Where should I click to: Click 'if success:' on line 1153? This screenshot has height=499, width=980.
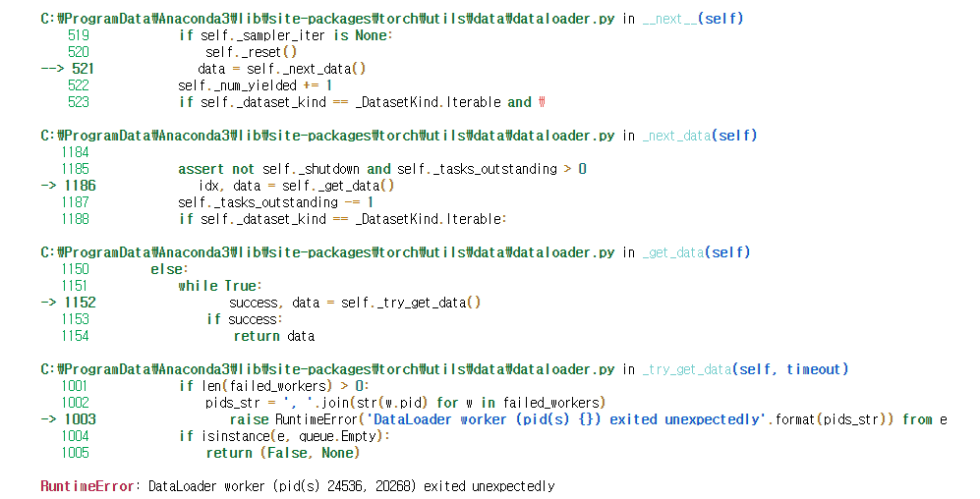pyautogui.click(x=245, y=319)
